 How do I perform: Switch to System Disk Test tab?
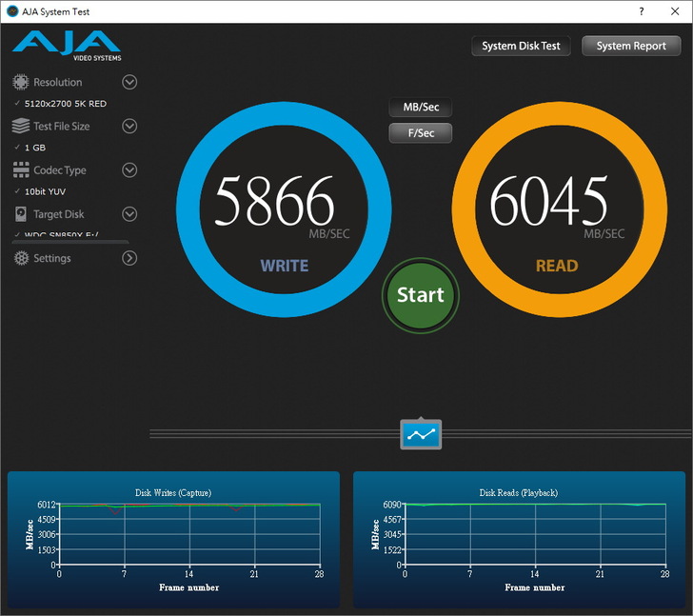click(x=521, y=46)
